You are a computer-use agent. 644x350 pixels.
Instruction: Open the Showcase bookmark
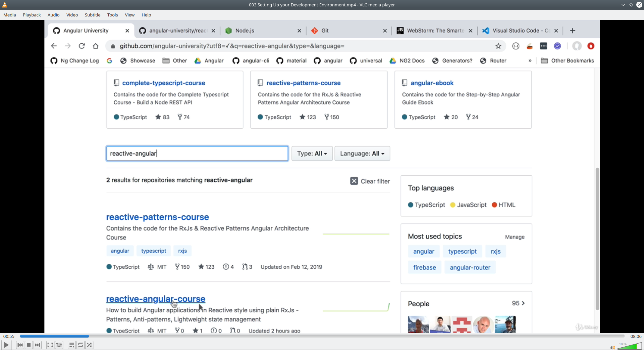(x=138, y=60)
